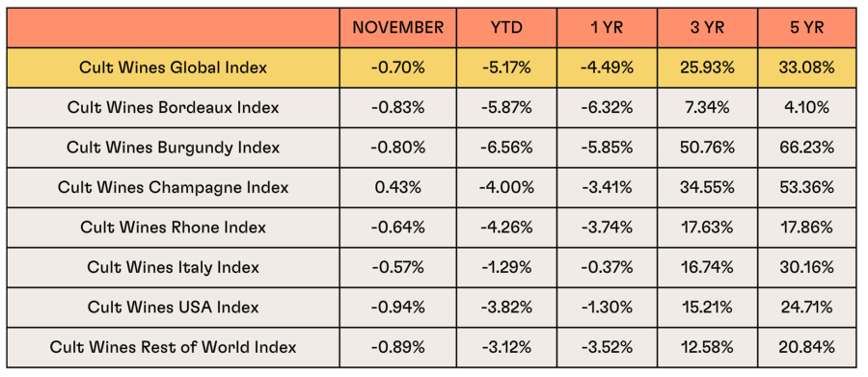Click USA YTD value -3.82%
Image resolution: width=868 pixels, height=377 pixels.
[x=506, y=308]
